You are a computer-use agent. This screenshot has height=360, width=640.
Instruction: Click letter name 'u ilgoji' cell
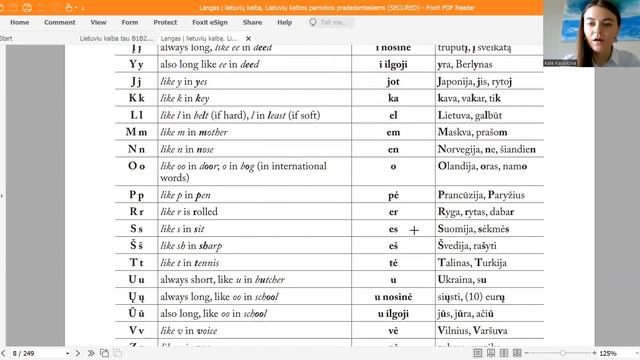[393, 314]
